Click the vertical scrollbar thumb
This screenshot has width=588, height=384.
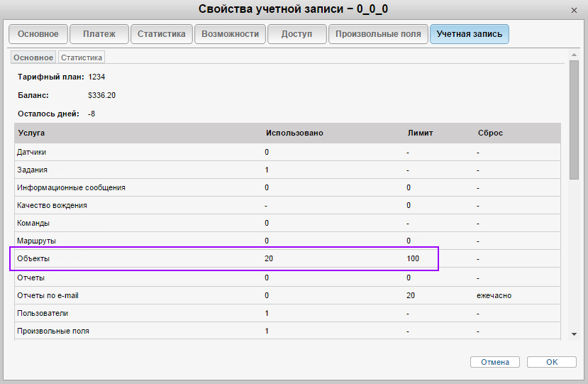pyautogui.click(x=573, y=121)
